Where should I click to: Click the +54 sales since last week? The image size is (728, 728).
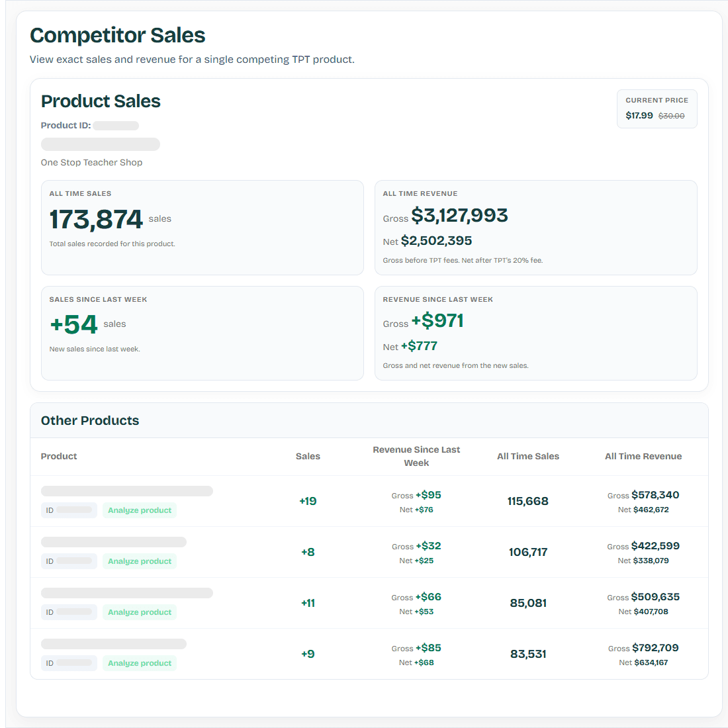pos(74,324)
